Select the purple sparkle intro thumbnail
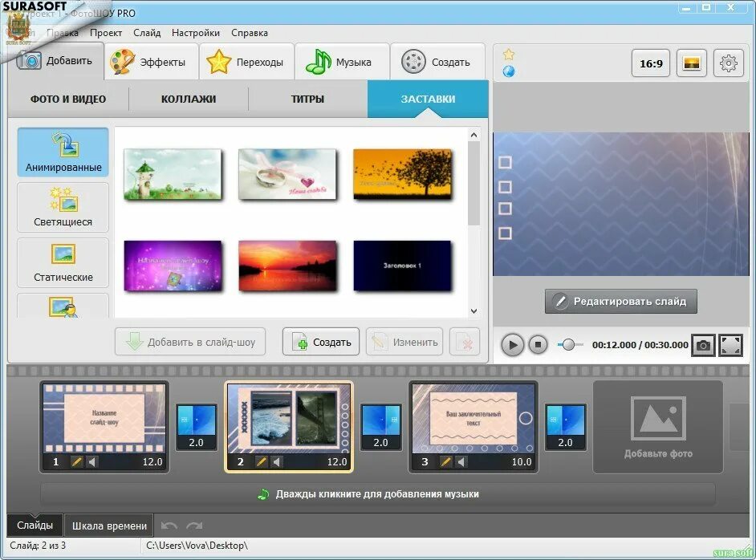 tap(173, 266)
